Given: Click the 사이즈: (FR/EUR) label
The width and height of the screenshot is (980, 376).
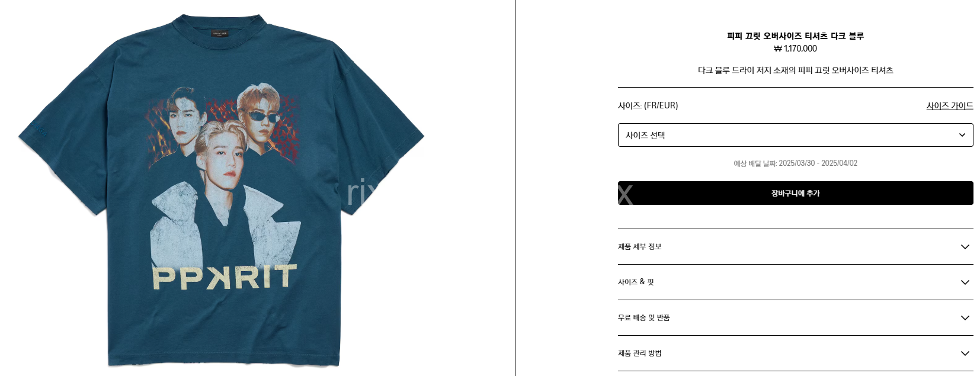Looking at the screenshot, I should tap(648, 105).
